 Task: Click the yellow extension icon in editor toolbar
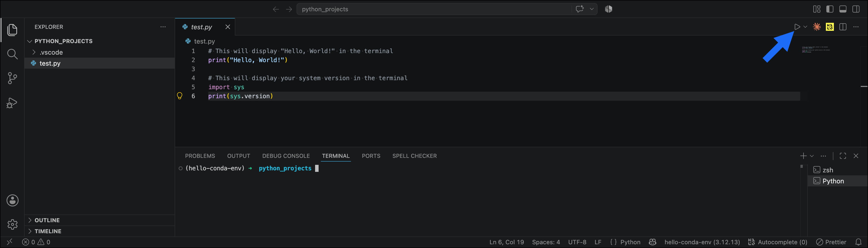[830, 27]
